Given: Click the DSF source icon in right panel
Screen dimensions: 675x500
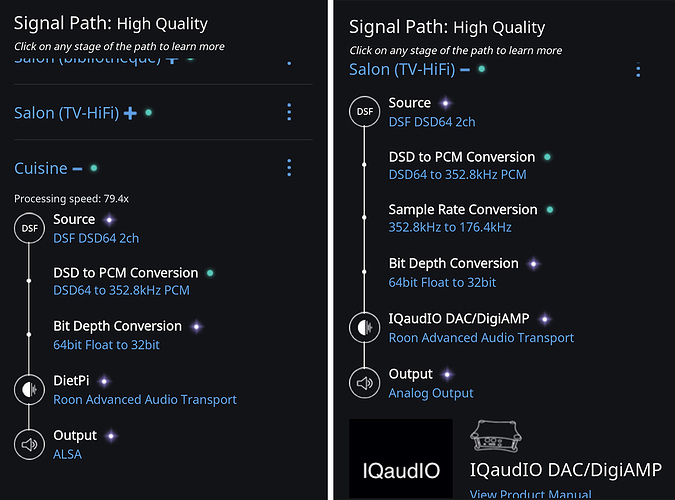Looking at the screenshot, I should [x=365, y=112].
